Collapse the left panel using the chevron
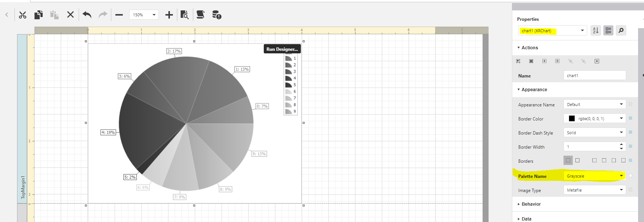This screenshot has height=222, width=644. coord(7,15)
